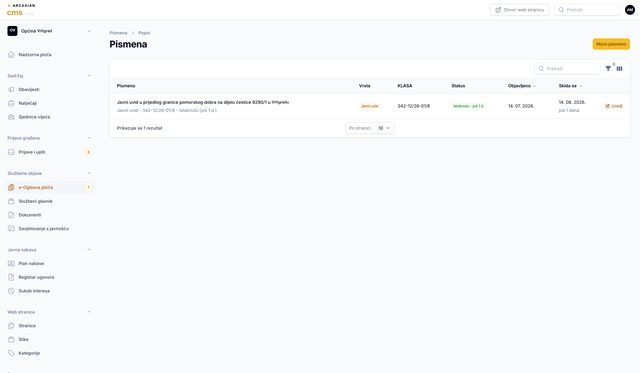Click the KLASA 342-12/26-01/8 cell
640x373 pixels.
click(413, 106)
